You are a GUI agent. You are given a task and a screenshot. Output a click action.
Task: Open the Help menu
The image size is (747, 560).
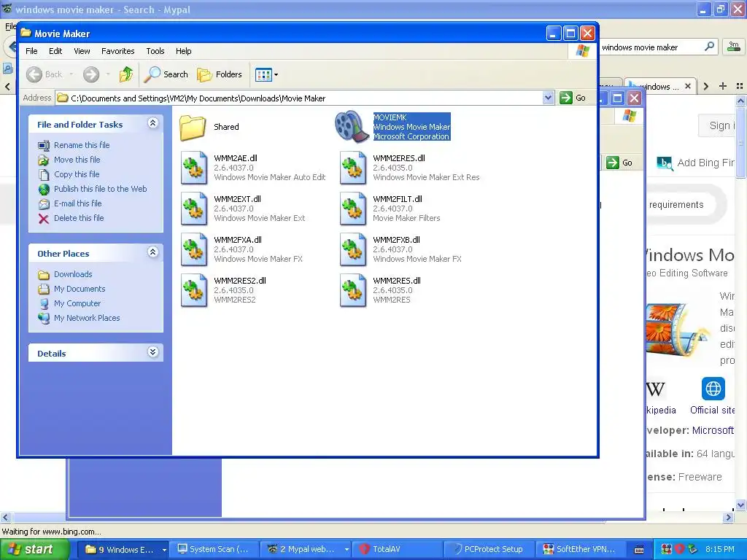pos(183,51)
